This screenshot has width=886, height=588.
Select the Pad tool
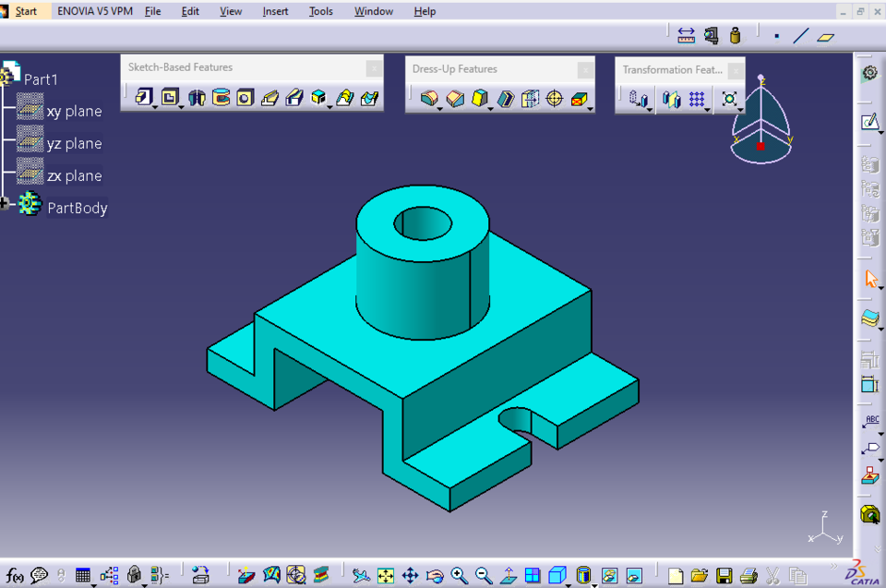click(144, 97)
